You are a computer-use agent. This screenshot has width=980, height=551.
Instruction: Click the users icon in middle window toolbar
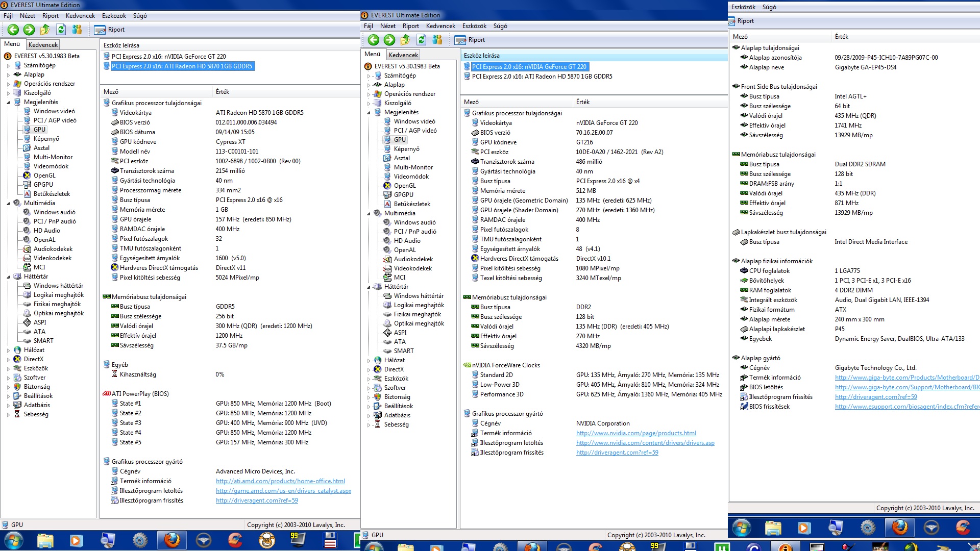tap(437, 40)
